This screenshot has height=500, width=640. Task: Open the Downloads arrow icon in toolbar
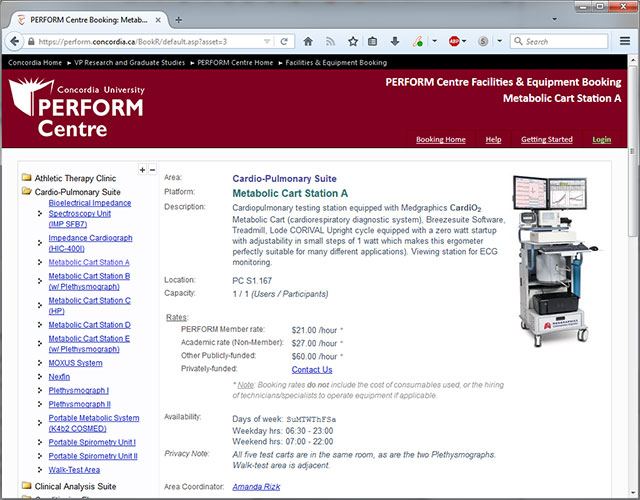(x=395, y=42)
